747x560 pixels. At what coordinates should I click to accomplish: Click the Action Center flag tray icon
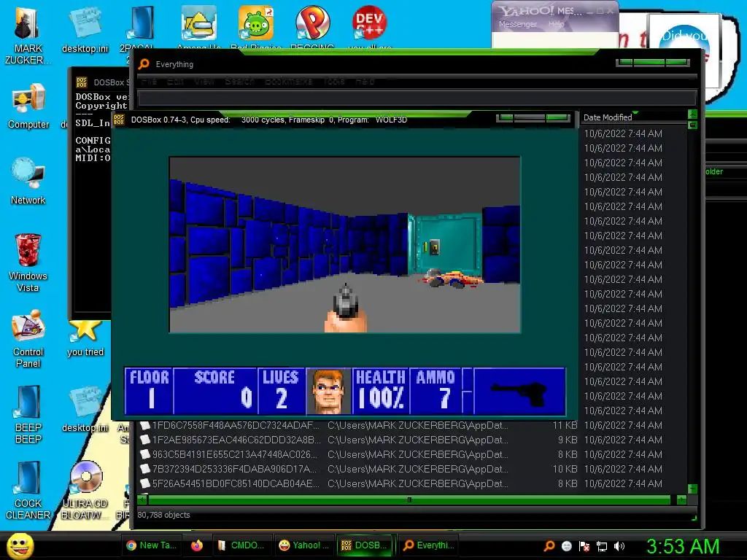(x=584, y=546)
